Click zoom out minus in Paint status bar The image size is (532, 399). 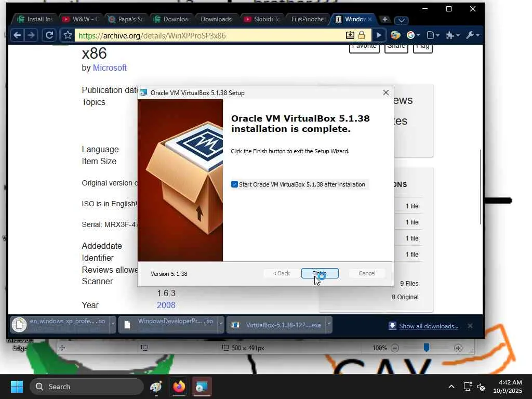pos(395,348)
